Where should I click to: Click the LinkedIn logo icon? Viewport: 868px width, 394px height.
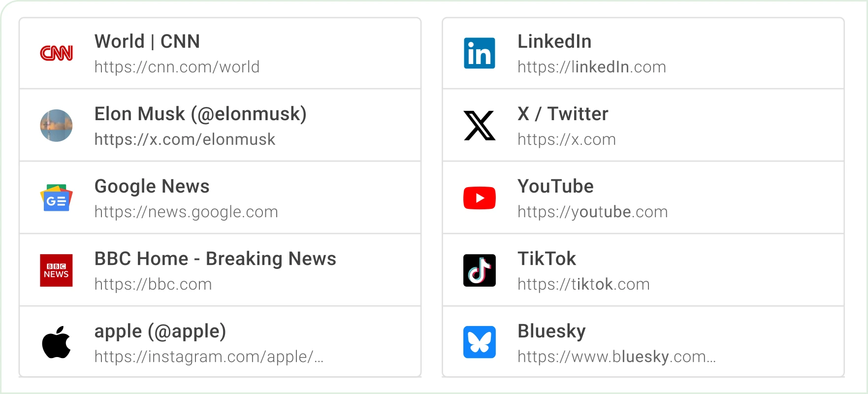point(479,53)
